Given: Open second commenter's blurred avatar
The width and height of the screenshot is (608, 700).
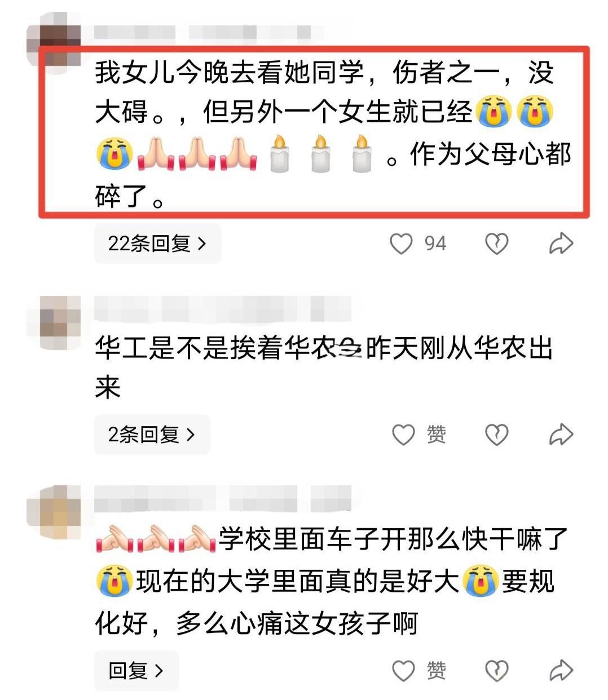Looking at the screenshot, I should click(54, 322).
